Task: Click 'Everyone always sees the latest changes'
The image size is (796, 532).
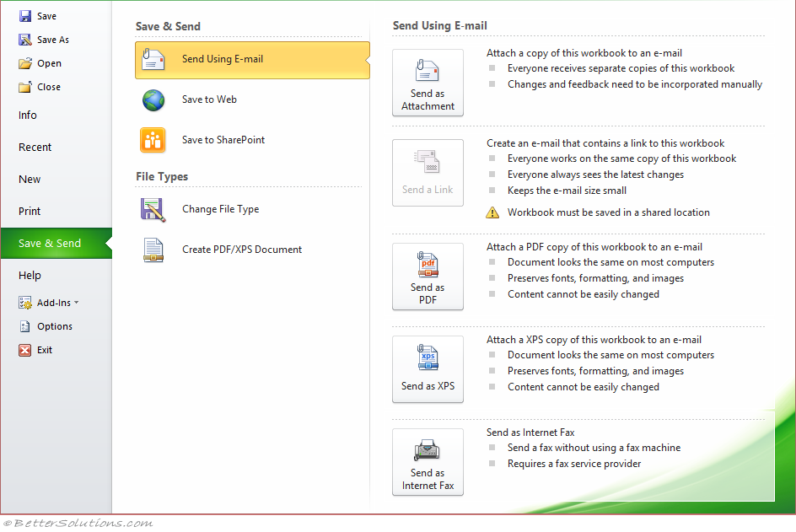Action: pos(595,175)
